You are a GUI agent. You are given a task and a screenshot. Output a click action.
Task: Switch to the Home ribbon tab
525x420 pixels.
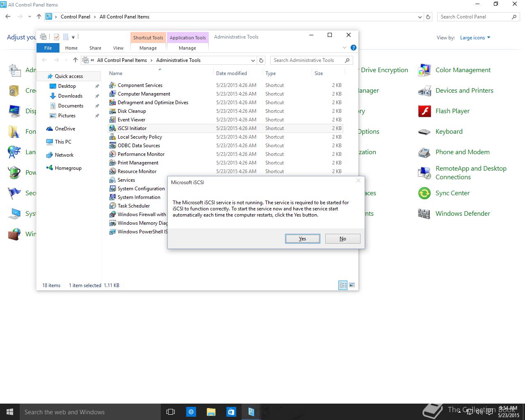coord(71,48)
